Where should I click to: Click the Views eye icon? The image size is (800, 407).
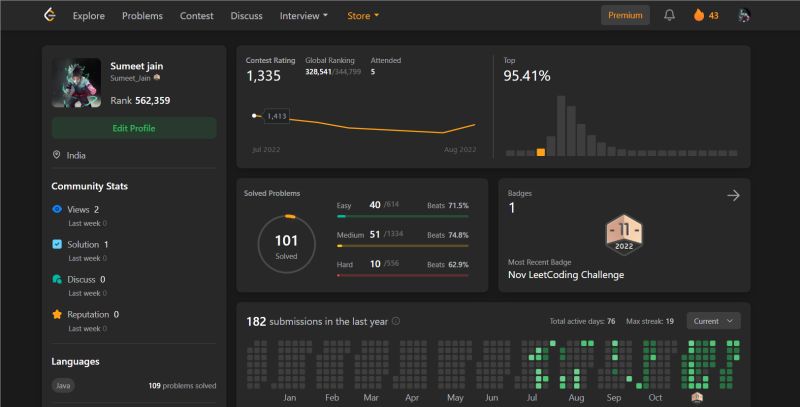57,209
